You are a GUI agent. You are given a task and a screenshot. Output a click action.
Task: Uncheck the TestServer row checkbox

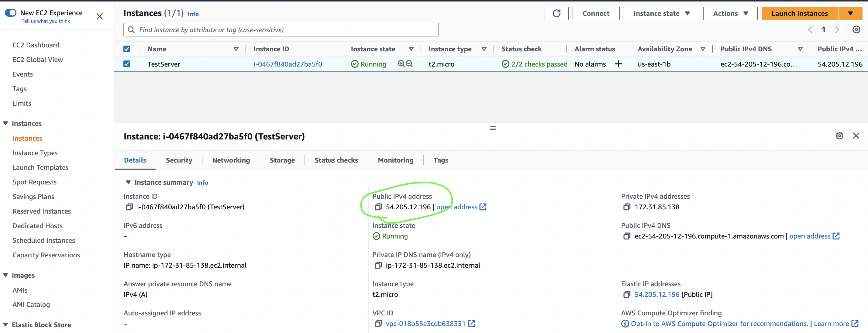pyautogui.click(x=127, y=64)
